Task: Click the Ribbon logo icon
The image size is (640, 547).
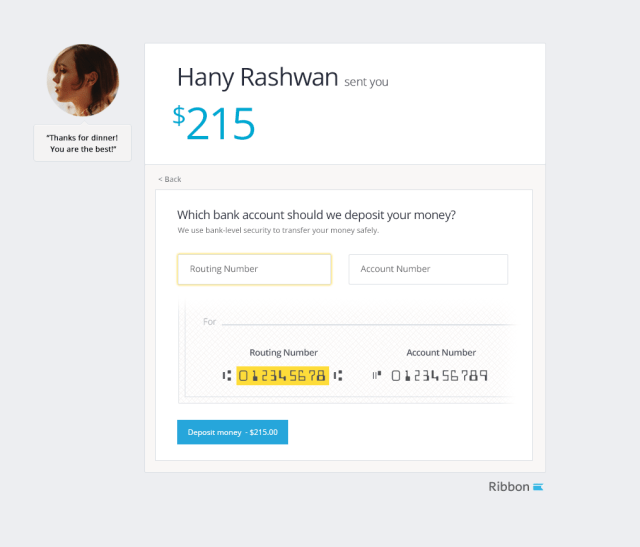Action: (x=538, y=487)
